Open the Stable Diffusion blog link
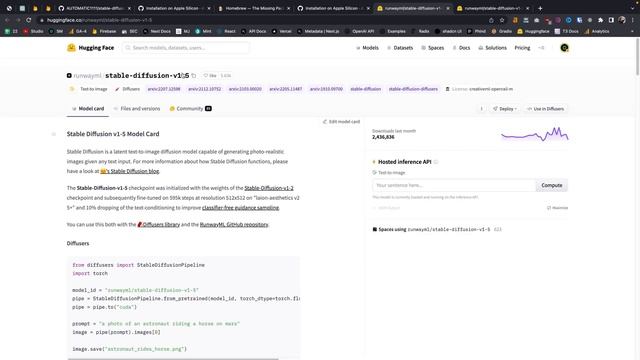Viewport: 640px width, 360px height. 130,171
